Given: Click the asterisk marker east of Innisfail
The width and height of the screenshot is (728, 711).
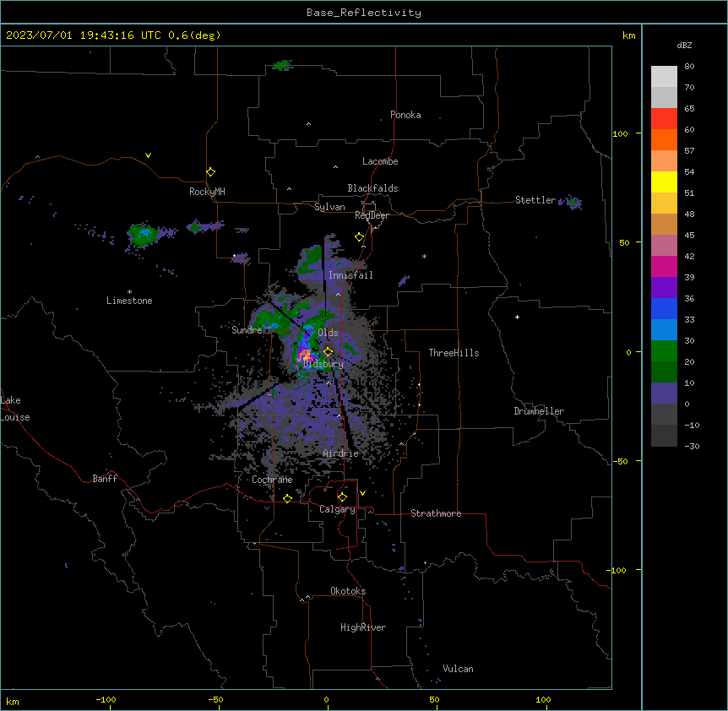Looking at the screenshot, I should [x=424, y=256].
